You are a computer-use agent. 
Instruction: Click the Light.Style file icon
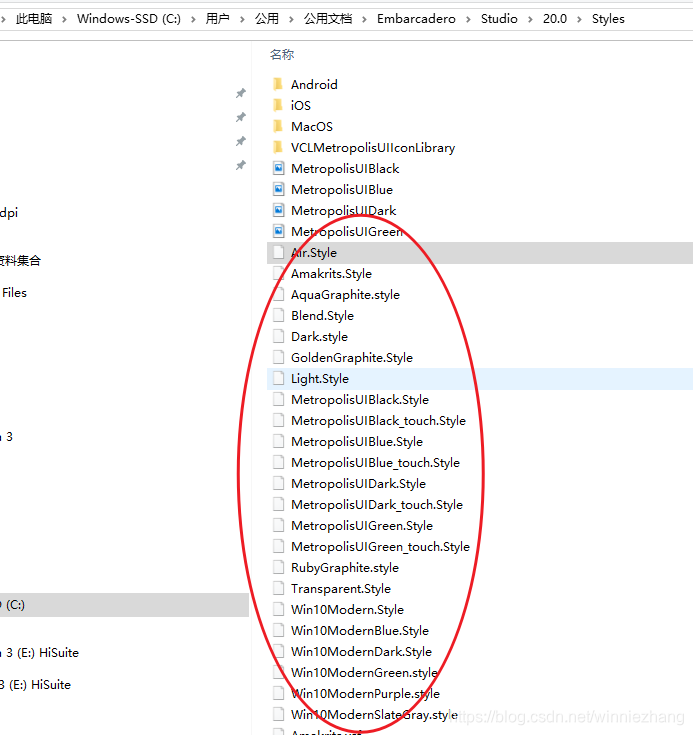pyautogui.click(x=279, y=378)
